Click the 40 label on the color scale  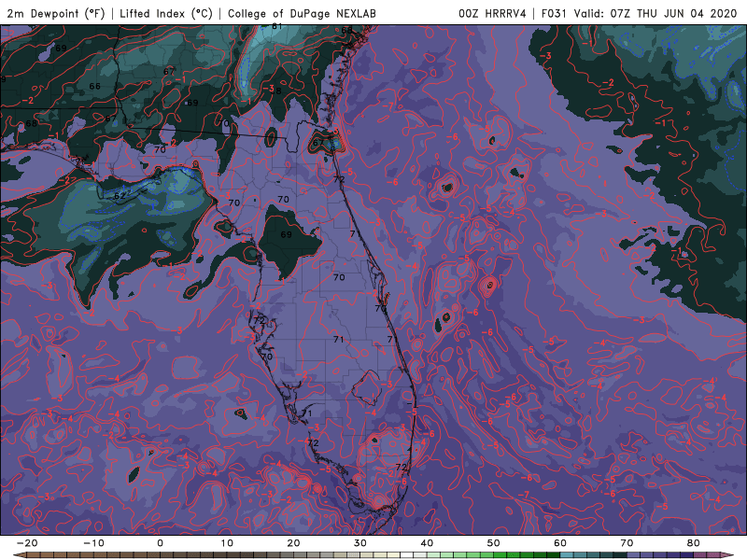tap(427, 543)
